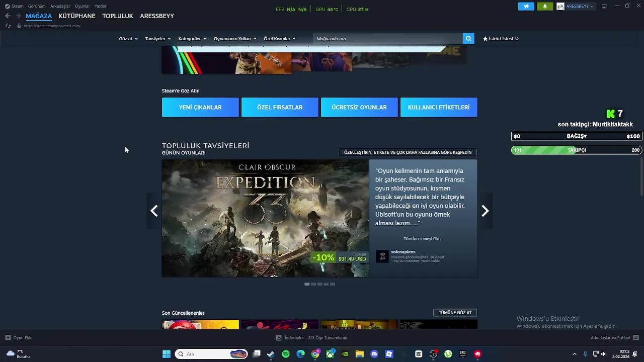This screenshot has height=362, width=644.
Task: Expand the Göz at dropdown
Action: click(x=128, y=39)
